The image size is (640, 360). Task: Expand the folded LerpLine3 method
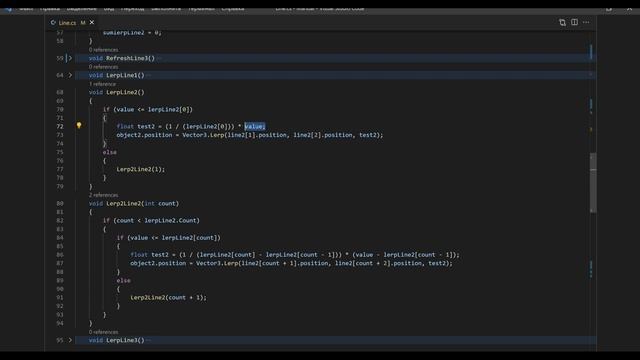70,340
